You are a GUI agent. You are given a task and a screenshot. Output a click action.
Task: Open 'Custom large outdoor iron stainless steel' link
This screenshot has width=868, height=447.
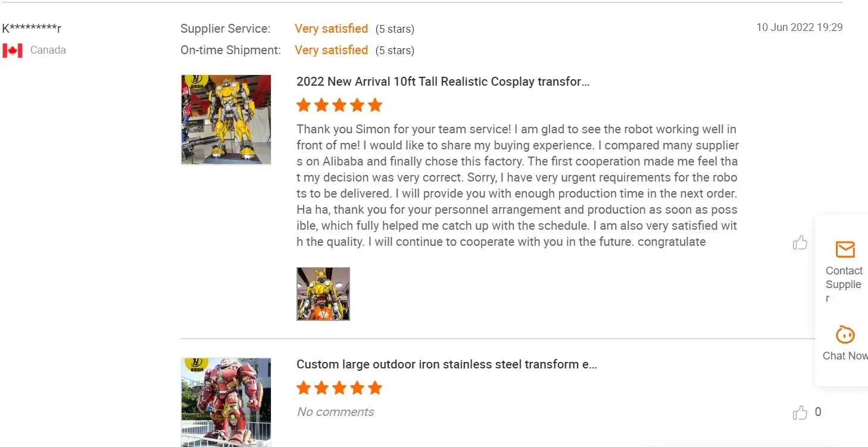tap(447, 364)
